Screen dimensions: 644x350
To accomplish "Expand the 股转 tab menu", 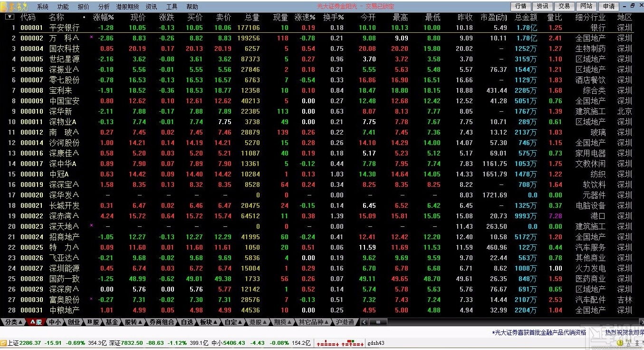I will point(134,322).
